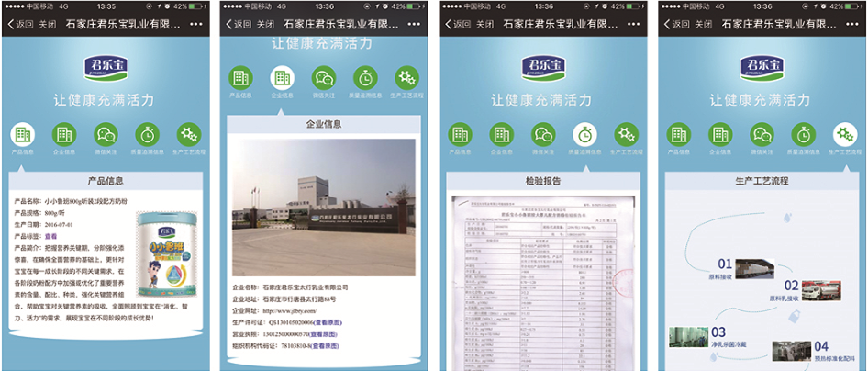Tap 质量追溯信息 icon on the 生产工艺流程 panel screen

(x=804, y=134)
